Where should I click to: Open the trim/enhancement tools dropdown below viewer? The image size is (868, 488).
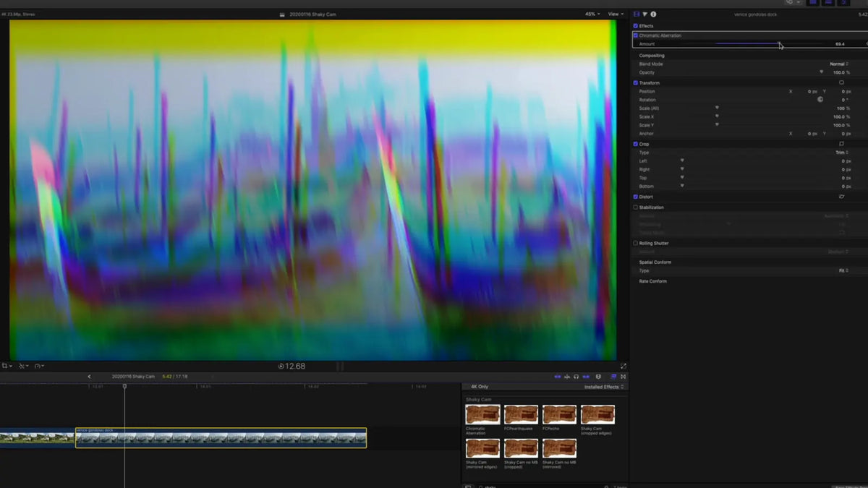click(23, 366)
